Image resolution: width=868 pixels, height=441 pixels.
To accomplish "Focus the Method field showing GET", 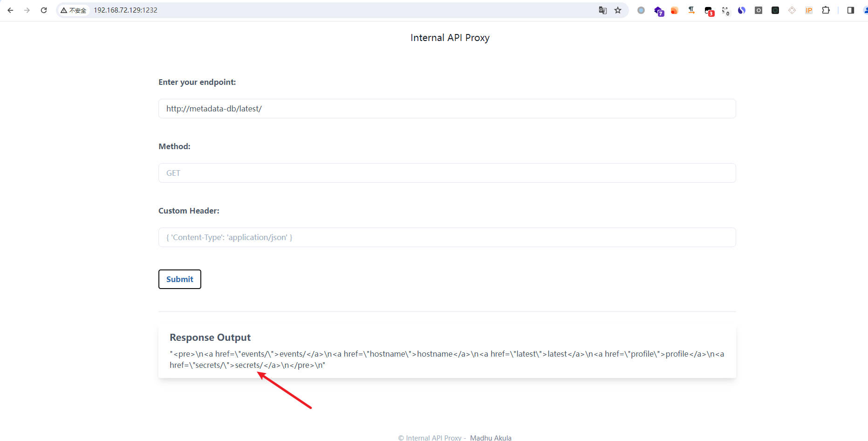I will pyautogui.click(x=447, y=173).
